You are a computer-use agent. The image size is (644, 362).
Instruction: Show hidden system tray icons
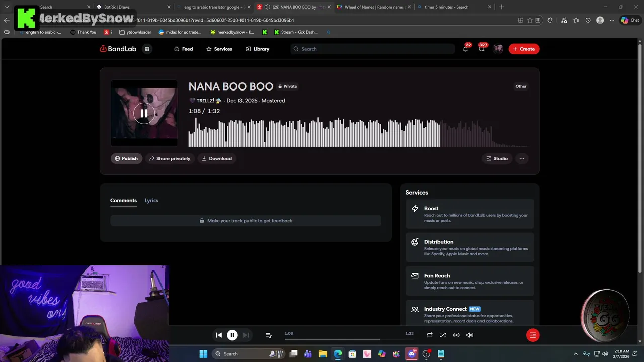click(576, 354)
